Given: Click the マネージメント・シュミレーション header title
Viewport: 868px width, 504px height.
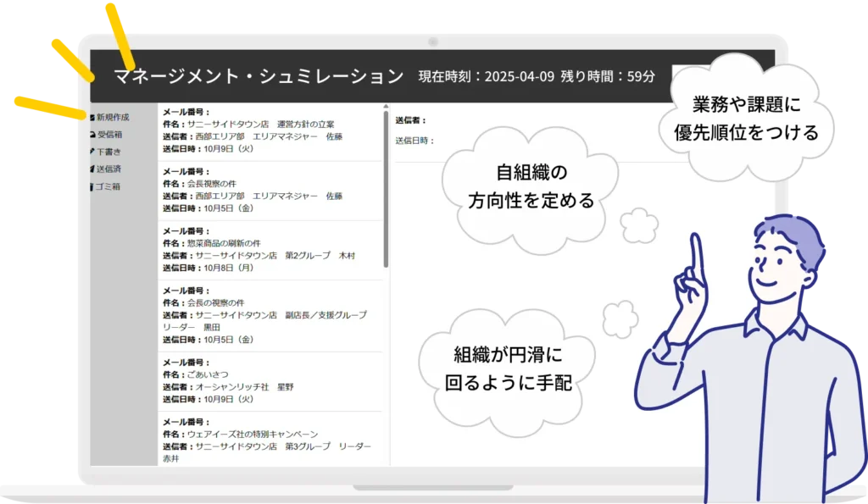Looking at the screenshot, I should pyautogui.click(x=259, y=76).
